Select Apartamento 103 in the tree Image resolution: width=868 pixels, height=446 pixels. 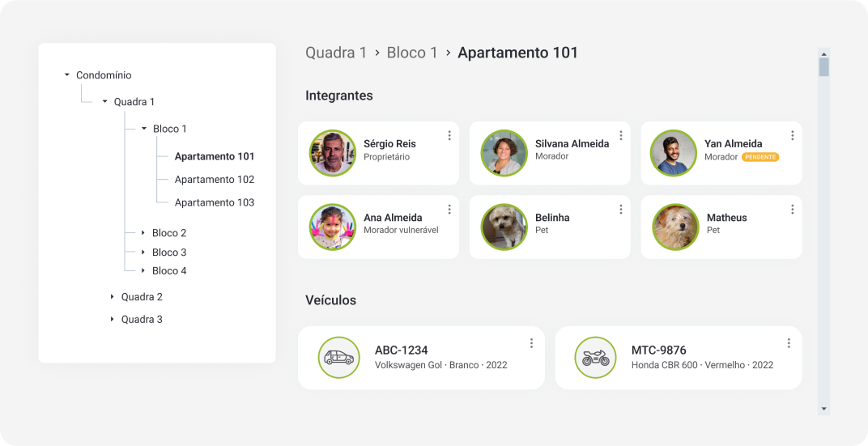click(214, 202)
